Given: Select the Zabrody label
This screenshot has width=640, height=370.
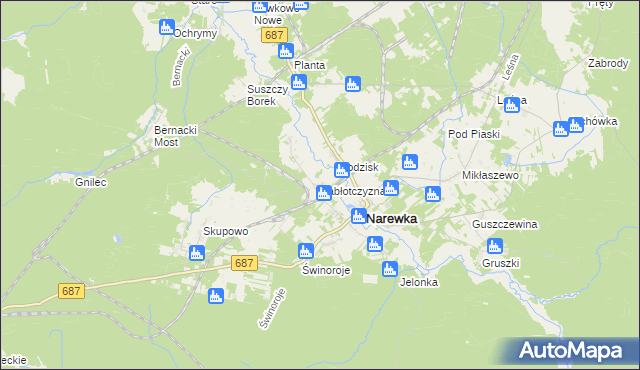Looking at the screenshot, I should click(608, 63).
